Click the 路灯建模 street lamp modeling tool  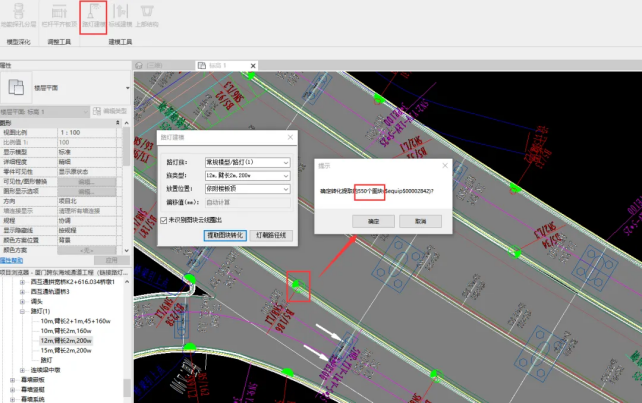tap(92, 15)
